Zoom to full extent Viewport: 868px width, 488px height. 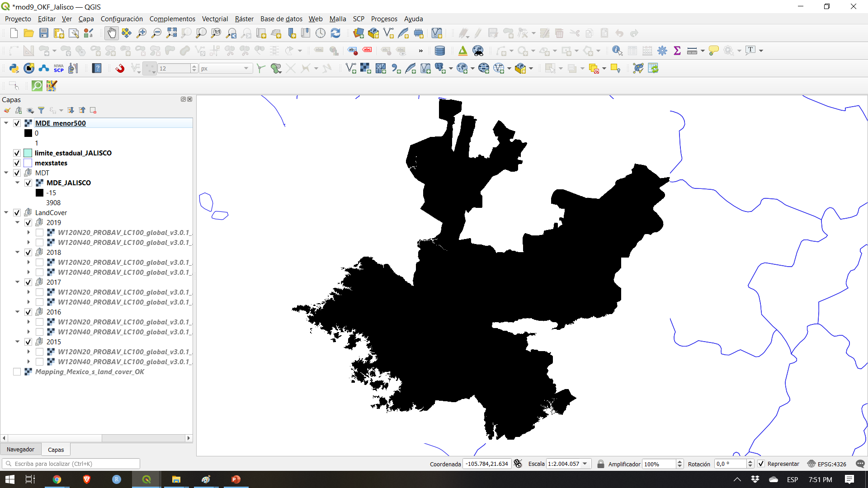click(171, 33)
